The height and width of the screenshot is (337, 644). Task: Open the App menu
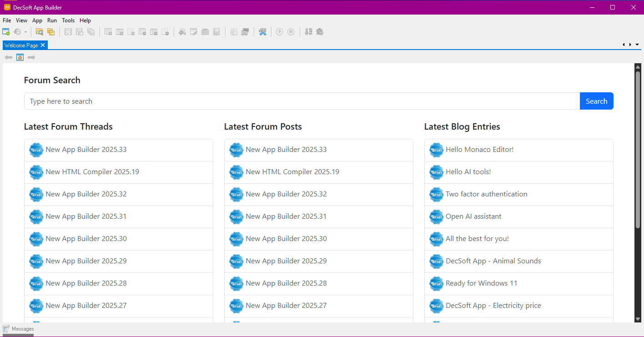pos(37,20)
